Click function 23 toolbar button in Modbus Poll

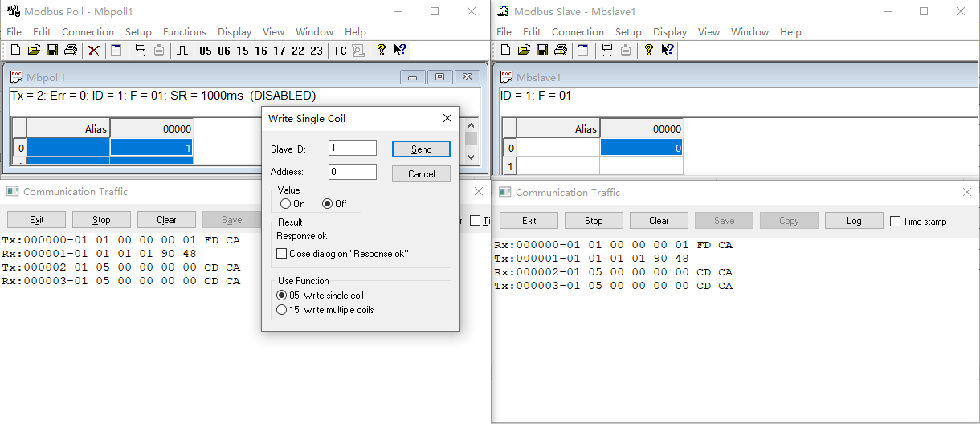tap(316, 51)
